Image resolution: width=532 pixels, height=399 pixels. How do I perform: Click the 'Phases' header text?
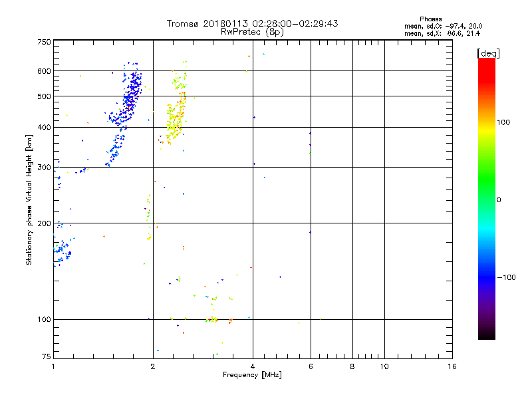click(430, 19)
